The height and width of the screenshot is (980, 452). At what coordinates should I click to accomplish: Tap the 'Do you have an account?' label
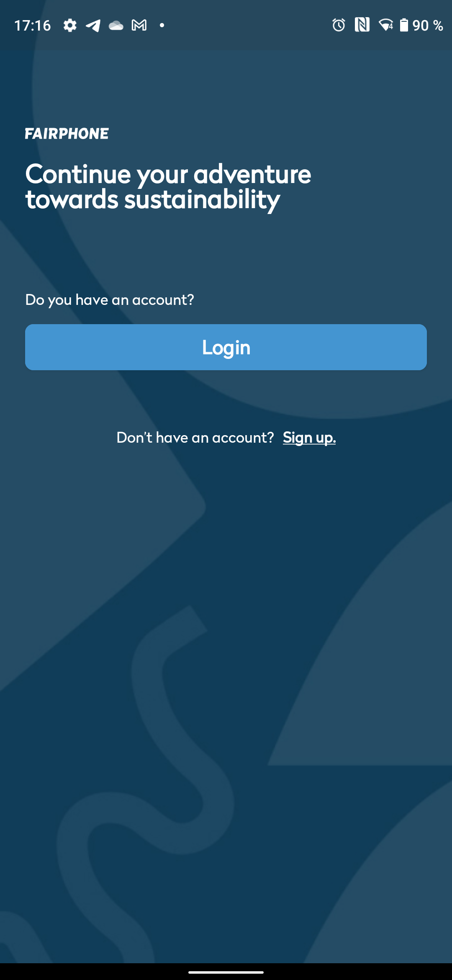tap(110, 300)
